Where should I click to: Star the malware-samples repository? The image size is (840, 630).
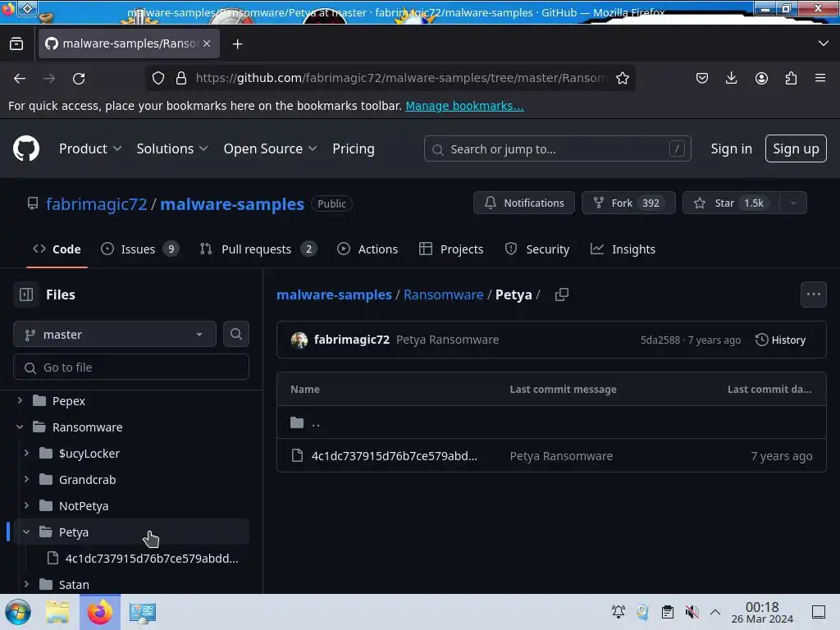click(x=731, y=203)
